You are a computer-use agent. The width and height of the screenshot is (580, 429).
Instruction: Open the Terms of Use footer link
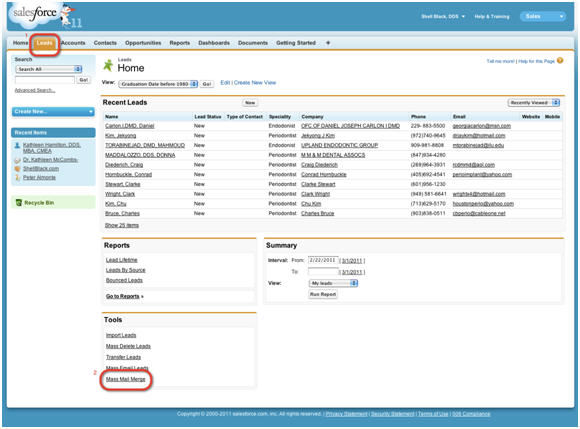tap(433, 414)
